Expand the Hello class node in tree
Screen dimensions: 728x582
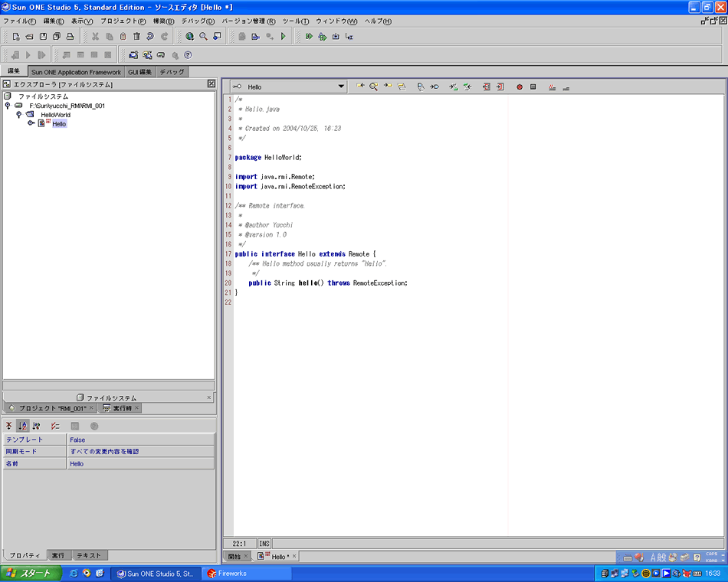pyautogui.click(x=31, y=123)
